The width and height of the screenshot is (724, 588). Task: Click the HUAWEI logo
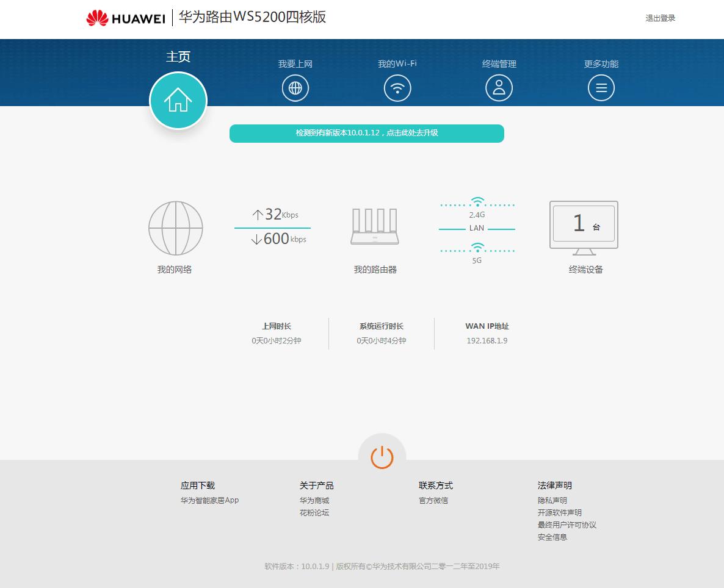(125, 18)
